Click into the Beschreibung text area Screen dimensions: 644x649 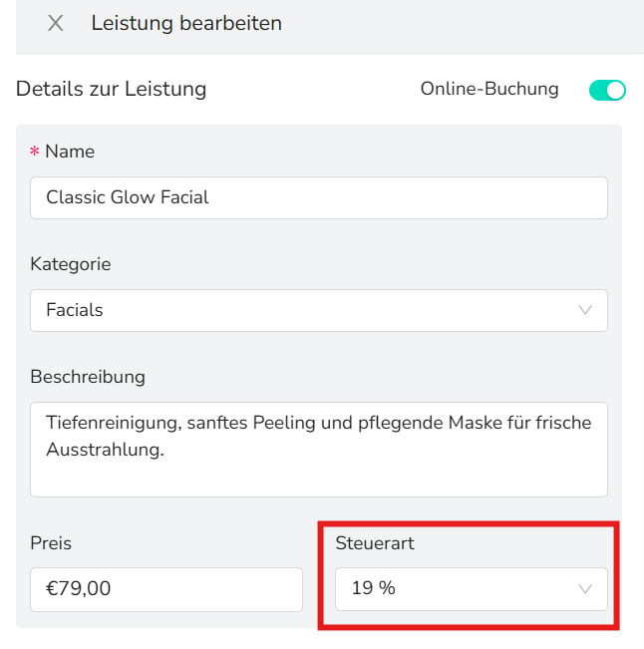pos(318,449)
